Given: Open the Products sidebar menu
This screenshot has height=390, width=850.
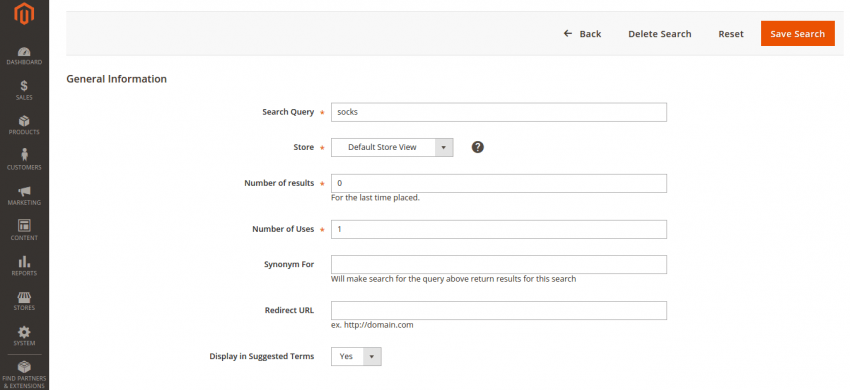Looking at the screenshot, I should pyautogui.click(x=24, y=125).
